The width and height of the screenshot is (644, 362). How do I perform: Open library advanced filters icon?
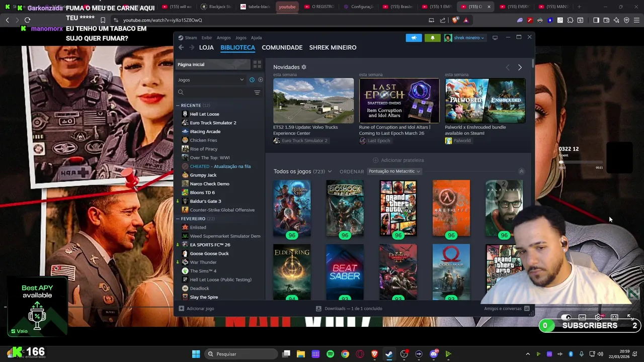point(257,93)
